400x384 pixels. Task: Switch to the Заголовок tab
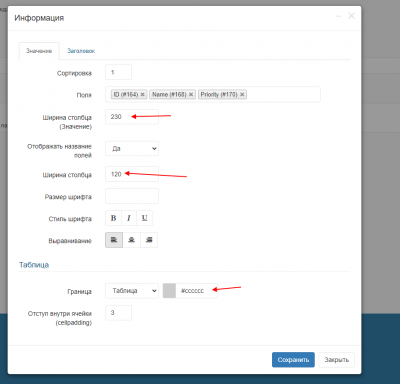point(81,51)
